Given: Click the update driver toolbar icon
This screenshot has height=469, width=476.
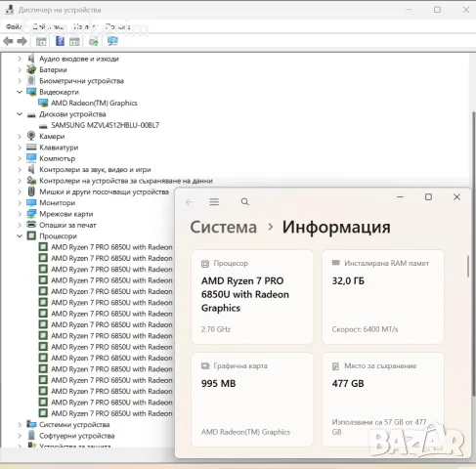Looking at the screenshot, I should point(94,41).
